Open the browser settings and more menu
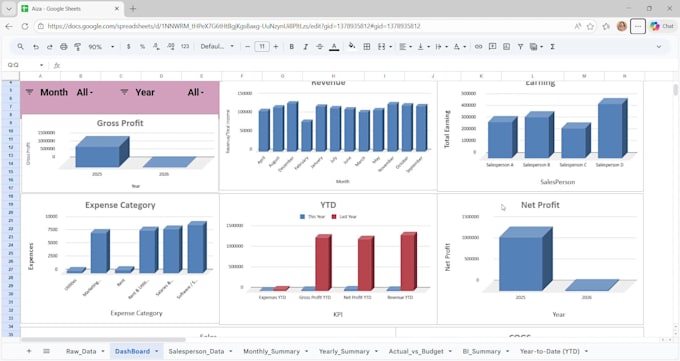 pos(638,26)
